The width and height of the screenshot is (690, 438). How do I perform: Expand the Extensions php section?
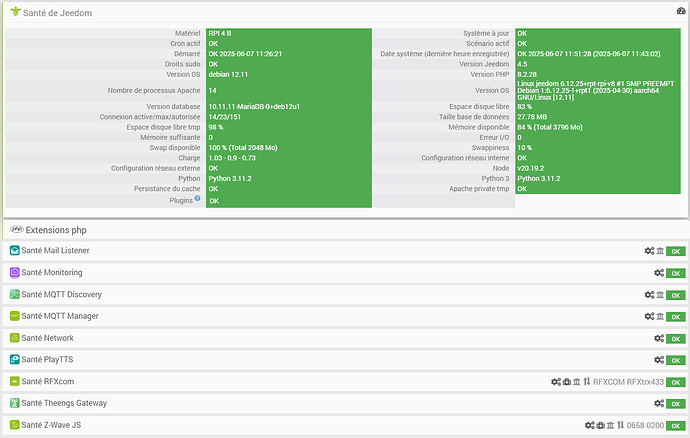point(56,230)
